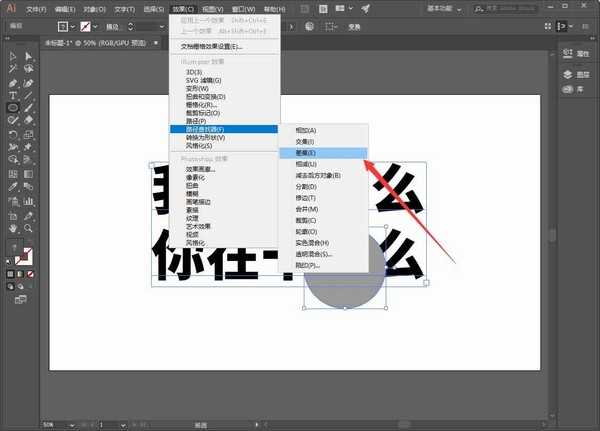Click the control bar fill swatch

click(63, 27)
